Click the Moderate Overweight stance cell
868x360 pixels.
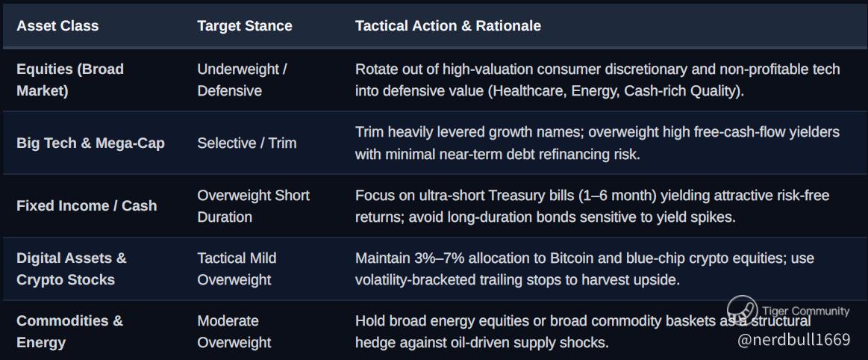tap(234, 331)
